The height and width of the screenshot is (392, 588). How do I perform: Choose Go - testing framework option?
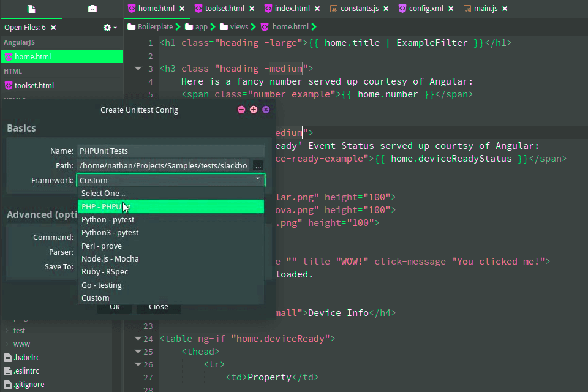tap(171, 285)
